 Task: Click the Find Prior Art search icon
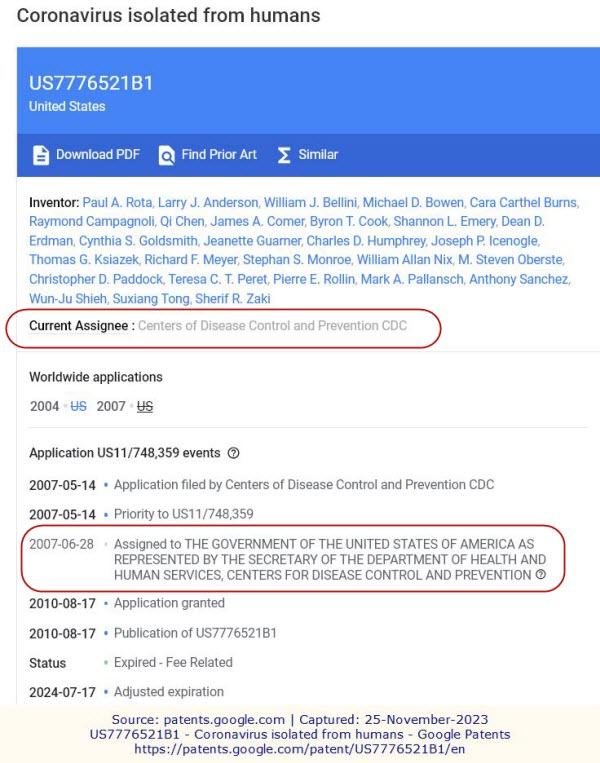pyautogui.click(x=166, y=155)
